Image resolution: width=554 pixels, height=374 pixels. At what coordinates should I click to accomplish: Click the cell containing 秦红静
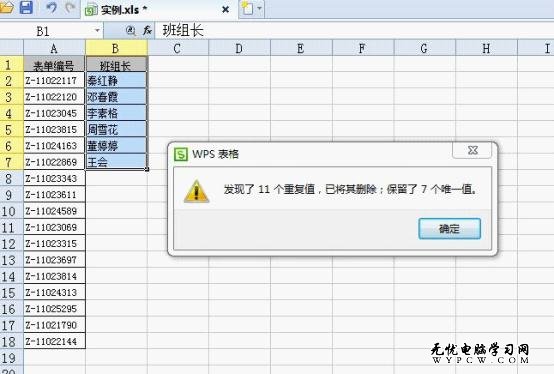pos(116,81)
